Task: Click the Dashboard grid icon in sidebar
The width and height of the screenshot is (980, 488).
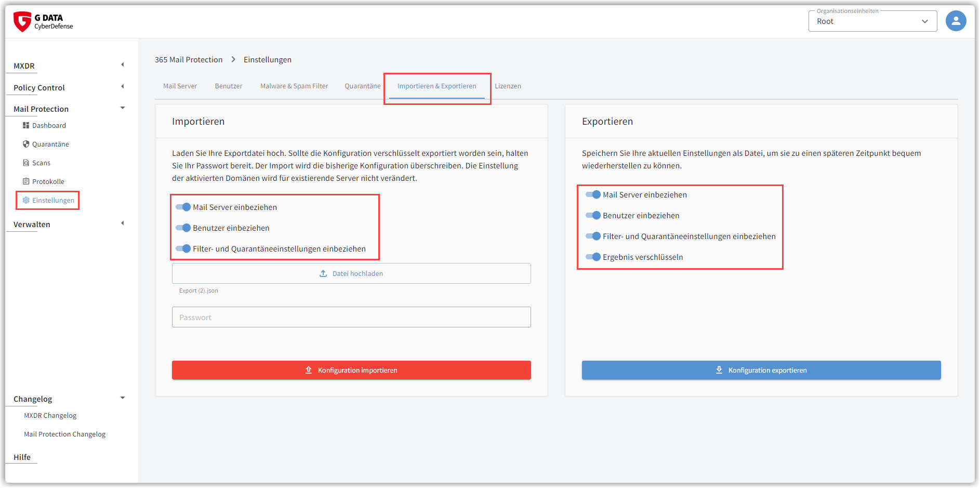Action: (x=26, y=125)
